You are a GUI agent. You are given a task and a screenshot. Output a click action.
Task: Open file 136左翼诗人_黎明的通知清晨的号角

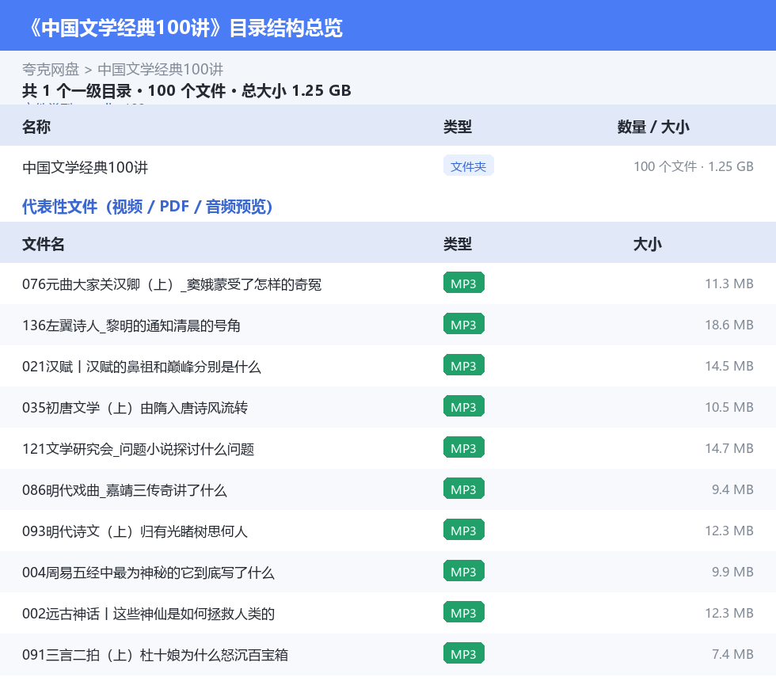pyautogui.click(x=131, y=325)
